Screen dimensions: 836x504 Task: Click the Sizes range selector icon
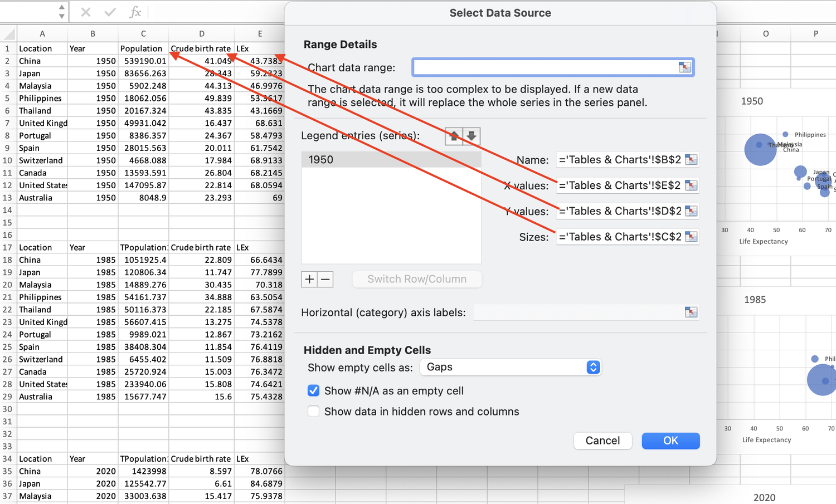click(x=691, y=237)
